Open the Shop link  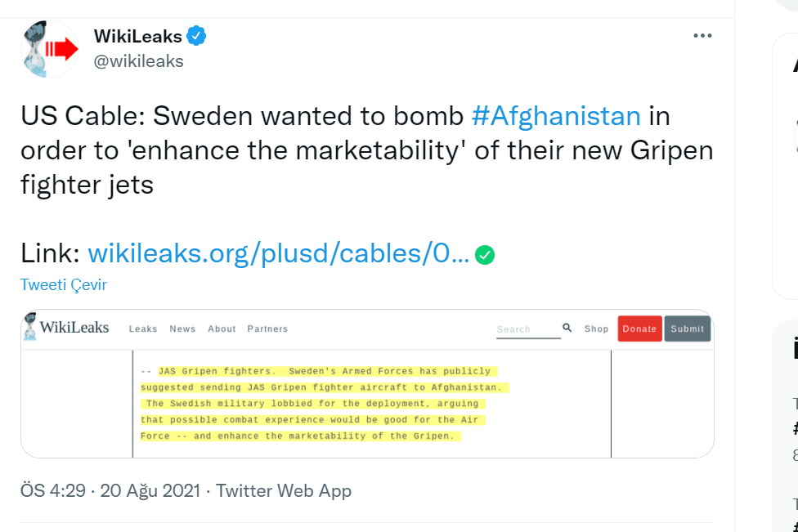(596, 329)
